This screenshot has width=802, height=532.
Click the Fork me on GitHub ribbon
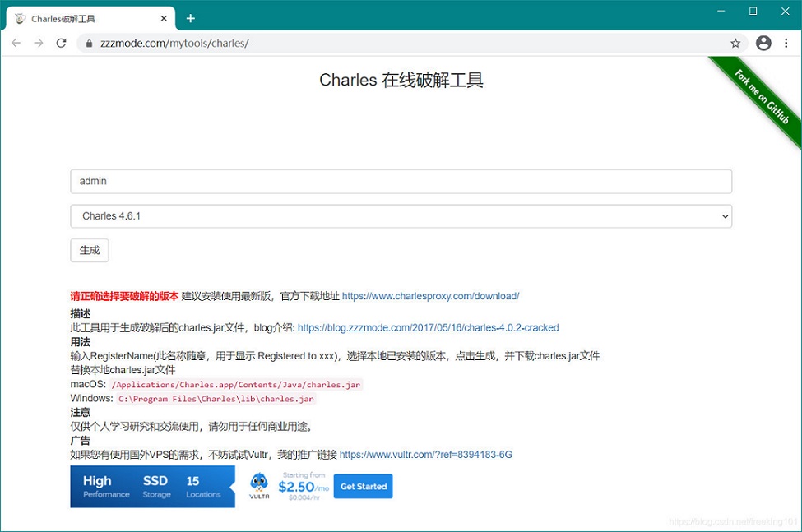click(760, 97)
